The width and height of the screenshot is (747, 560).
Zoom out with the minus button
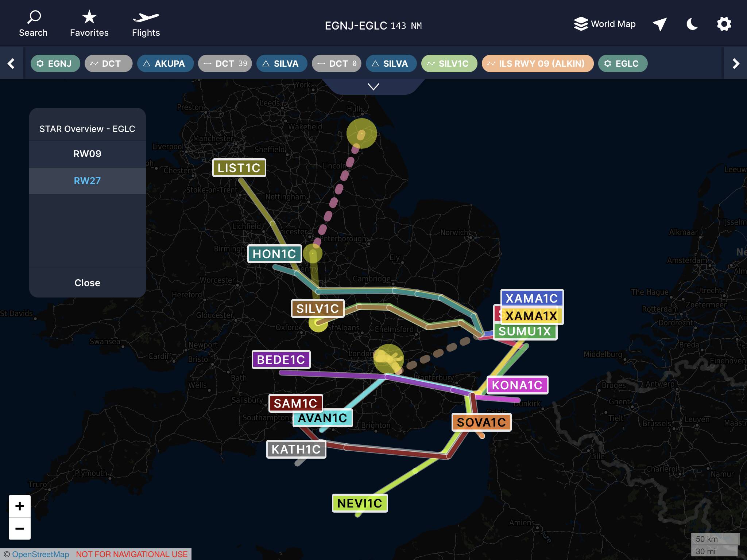(x=20, y=528)
